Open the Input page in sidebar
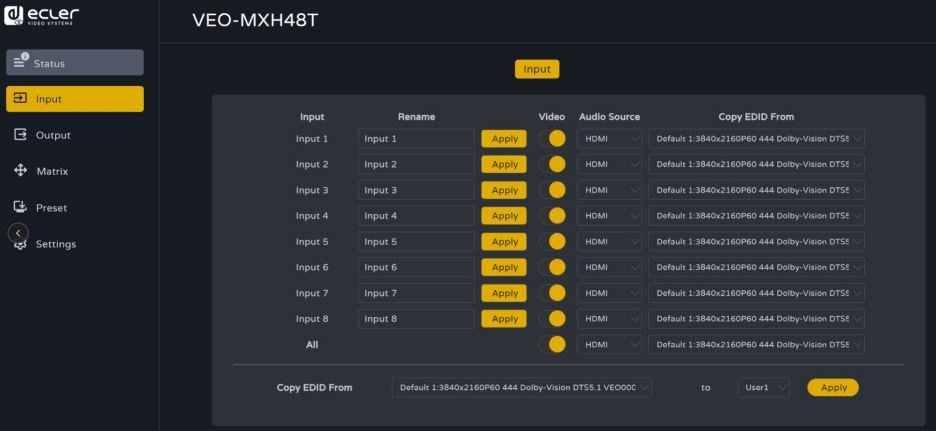 point(75,99)
